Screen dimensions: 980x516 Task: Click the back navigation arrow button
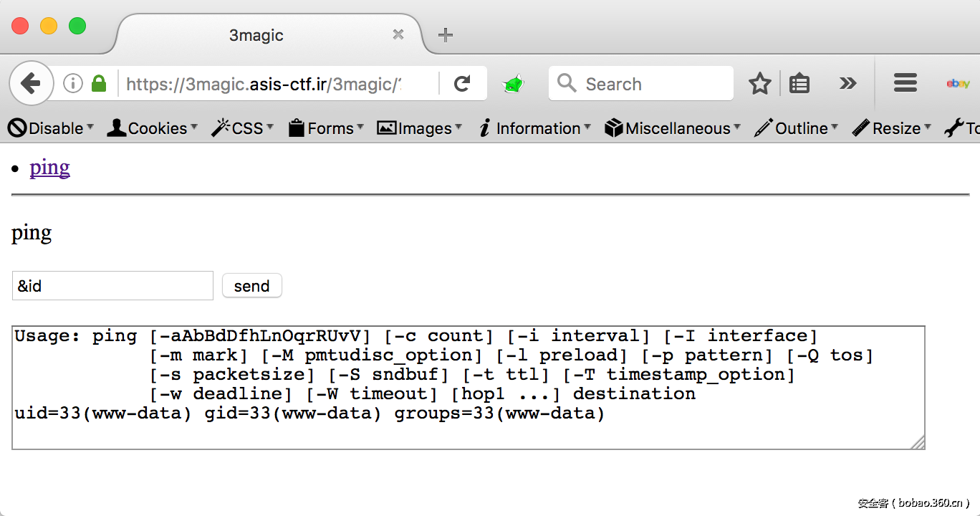pos(31,84)
